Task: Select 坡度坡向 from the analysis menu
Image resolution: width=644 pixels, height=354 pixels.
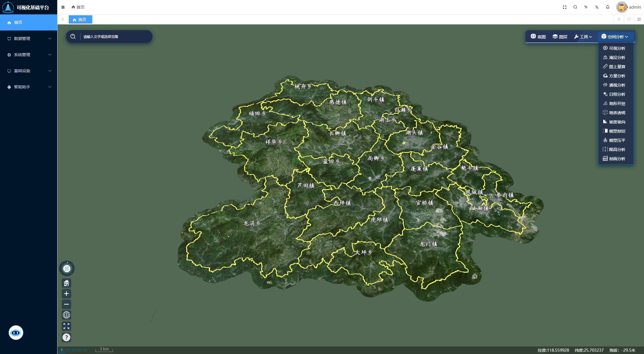Action: tap(617, 122)
